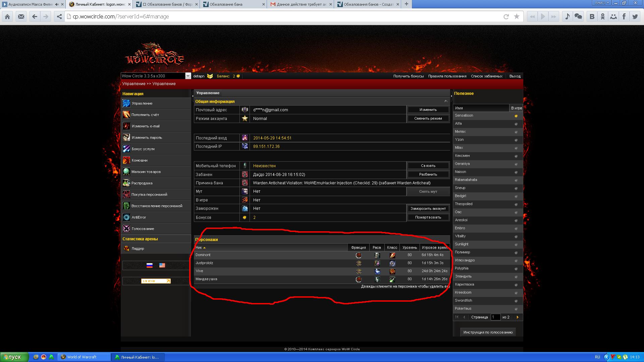Collapse the Общая информация section
Viewport: 644px width, 362px height.
coord(446,101)
